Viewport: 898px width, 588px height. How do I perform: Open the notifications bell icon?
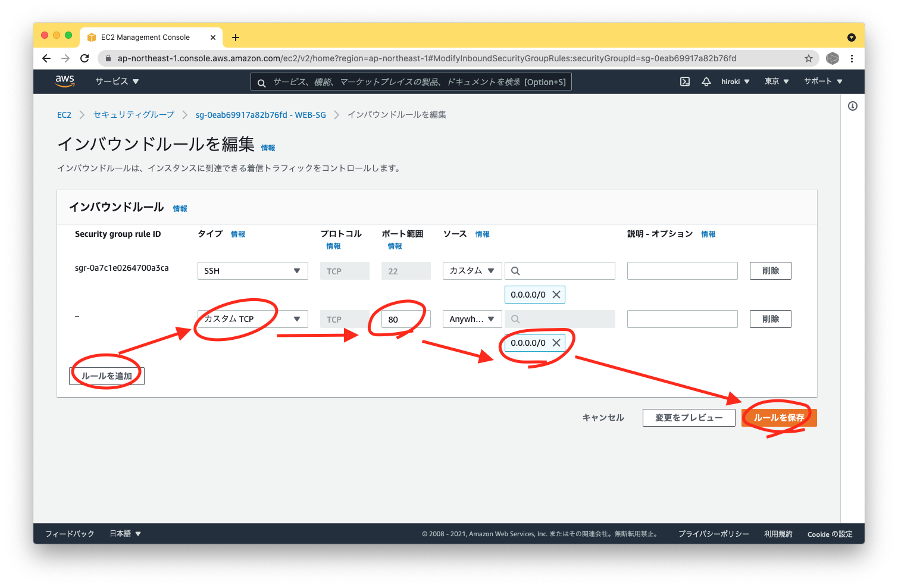coord(706,82)
